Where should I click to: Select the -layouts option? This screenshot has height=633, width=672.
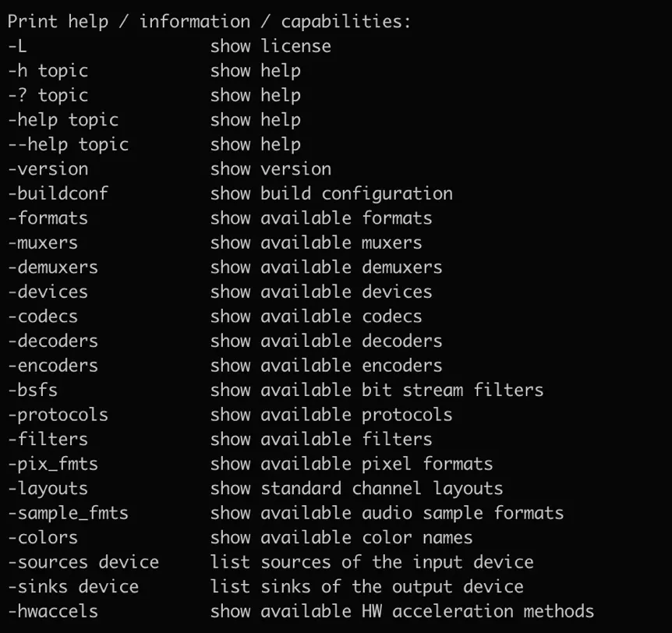click(48, 488)
